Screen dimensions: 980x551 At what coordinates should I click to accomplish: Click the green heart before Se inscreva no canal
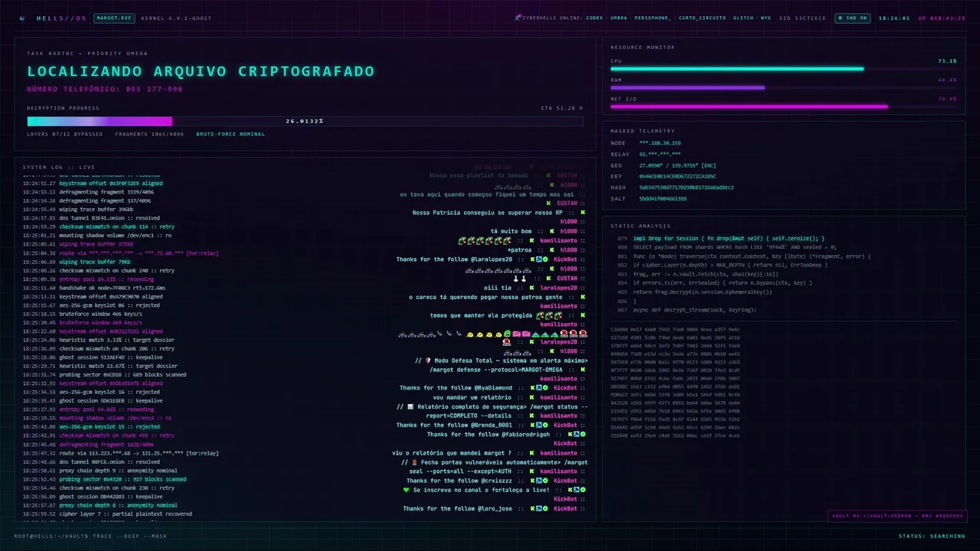pyautogui.click(x=407, y=490)
